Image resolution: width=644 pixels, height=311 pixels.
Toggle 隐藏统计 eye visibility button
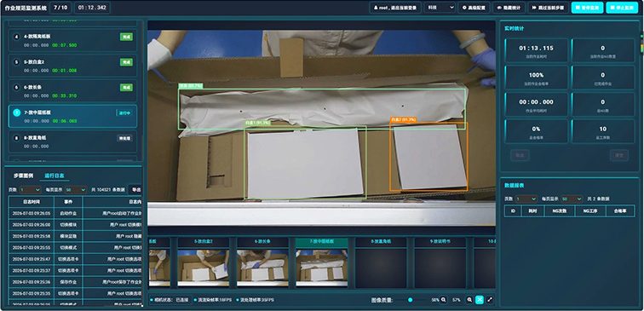509,8
